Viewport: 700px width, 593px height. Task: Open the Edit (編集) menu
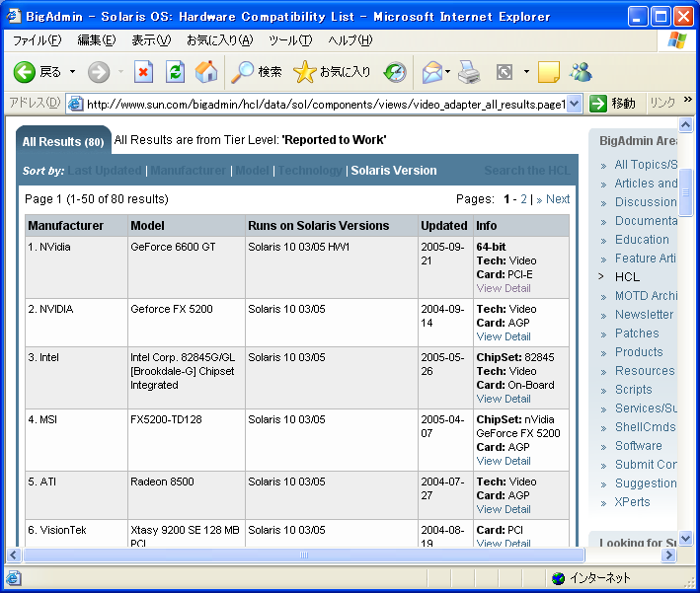[x=97, y=40]
